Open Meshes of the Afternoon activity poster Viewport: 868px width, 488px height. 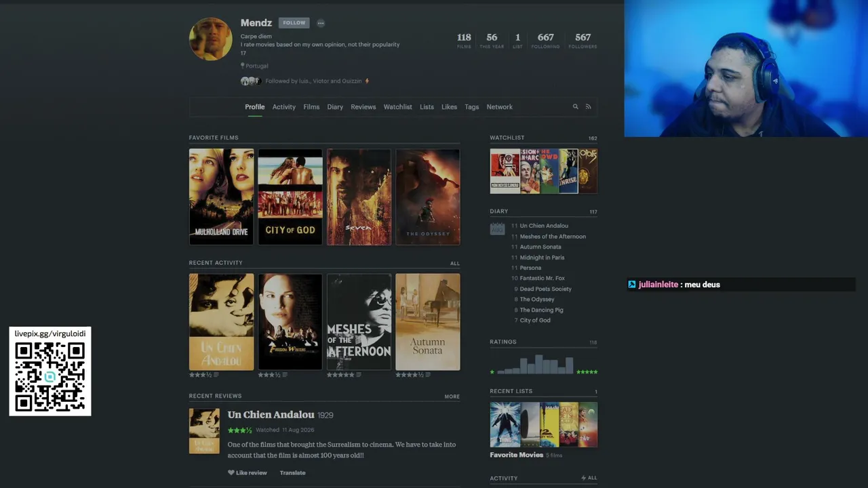click(x=359, y=322)
